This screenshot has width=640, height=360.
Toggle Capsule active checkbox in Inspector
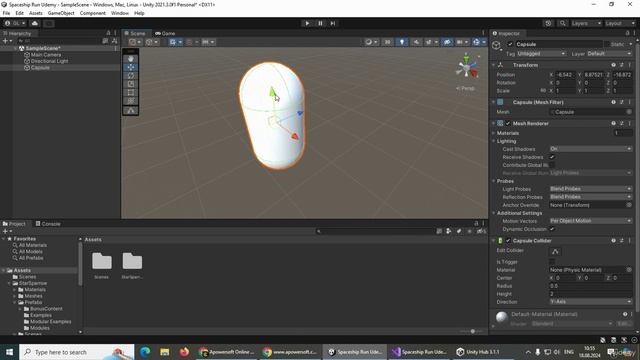[510, 44]
